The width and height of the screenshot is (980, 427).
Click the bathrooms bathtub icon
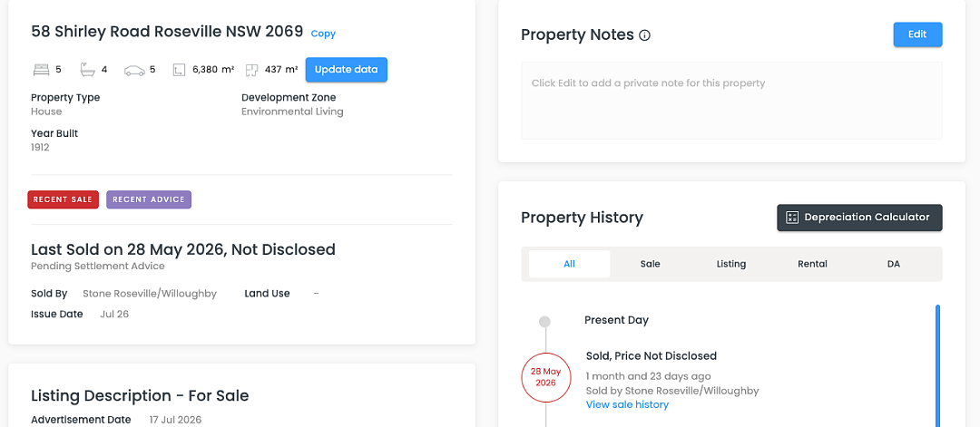point(87,70)
